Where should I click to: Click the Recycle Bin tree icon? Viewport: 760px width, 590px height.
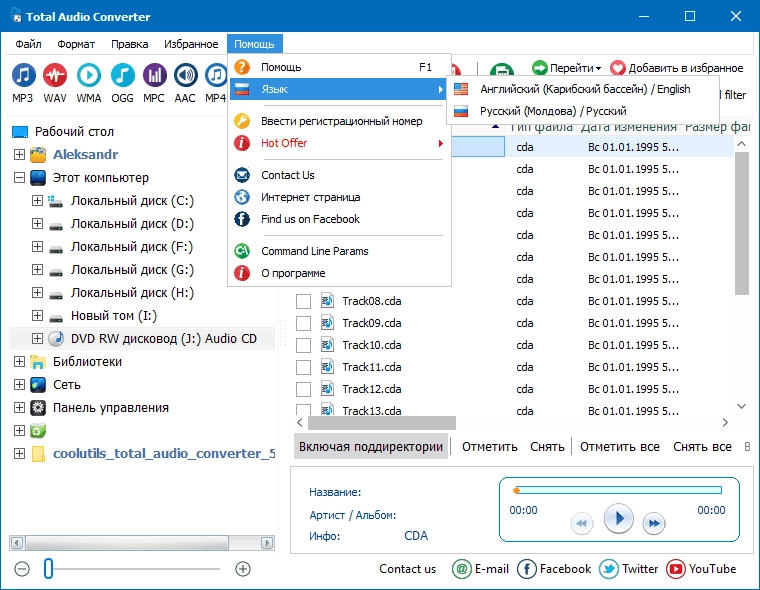[x=38, y=431]
